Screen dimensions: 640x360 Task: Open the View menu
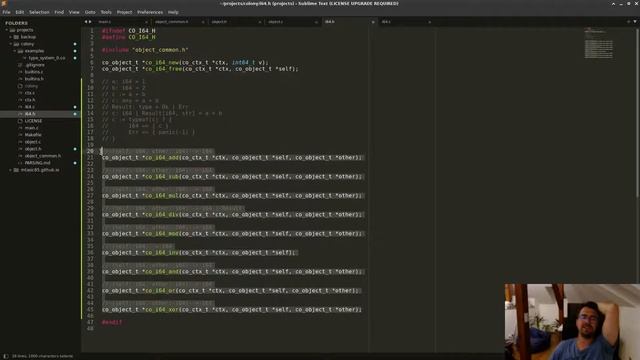(74, 12)
